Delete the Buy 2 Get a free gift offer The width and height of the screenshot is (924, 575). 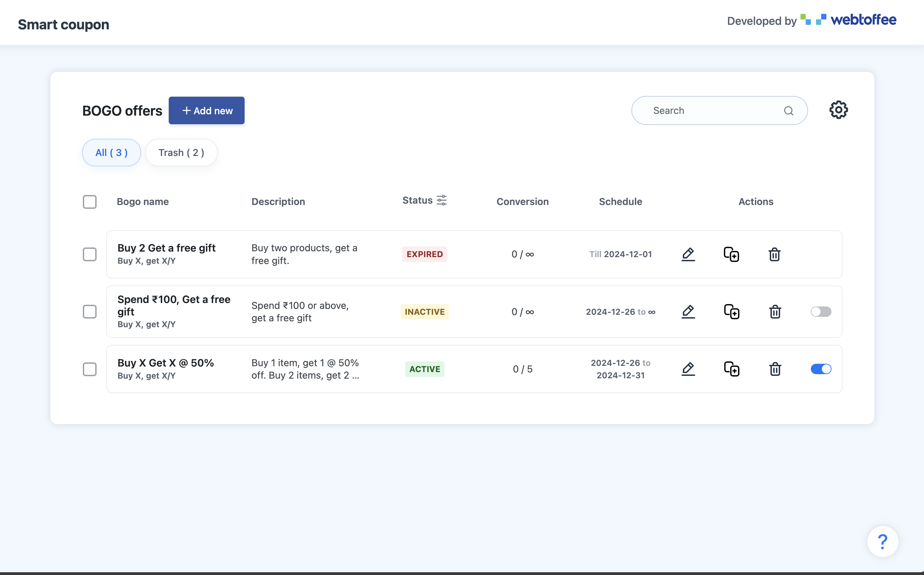coord(774,254)
